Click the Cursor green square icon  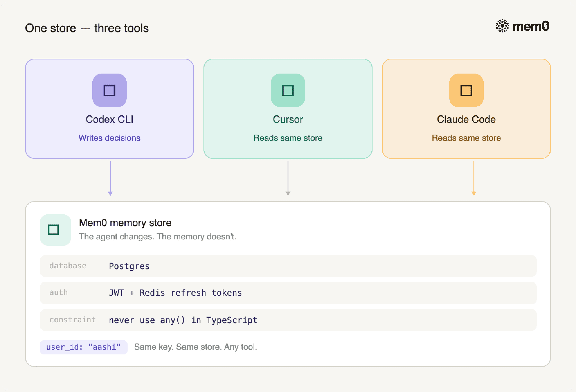[288, 90]
